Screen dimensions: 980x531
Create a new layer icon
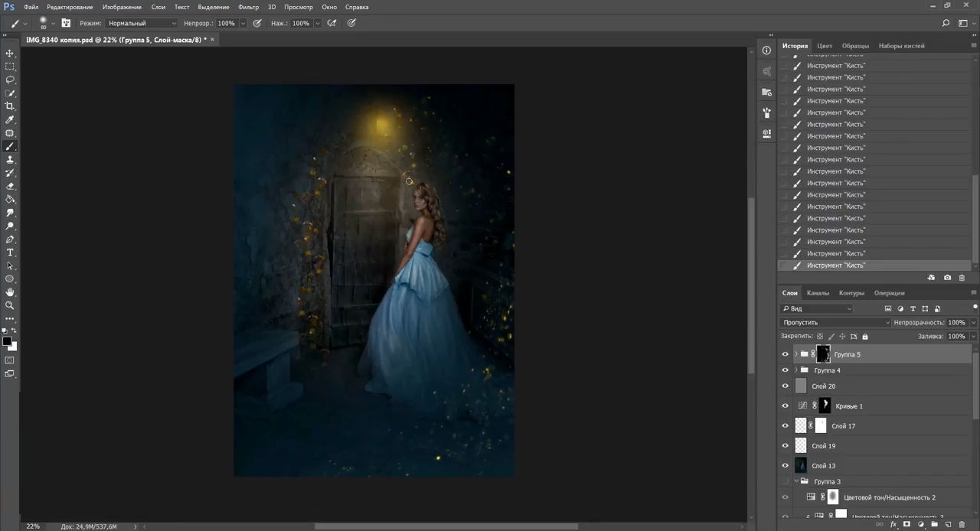coord(949,525)
